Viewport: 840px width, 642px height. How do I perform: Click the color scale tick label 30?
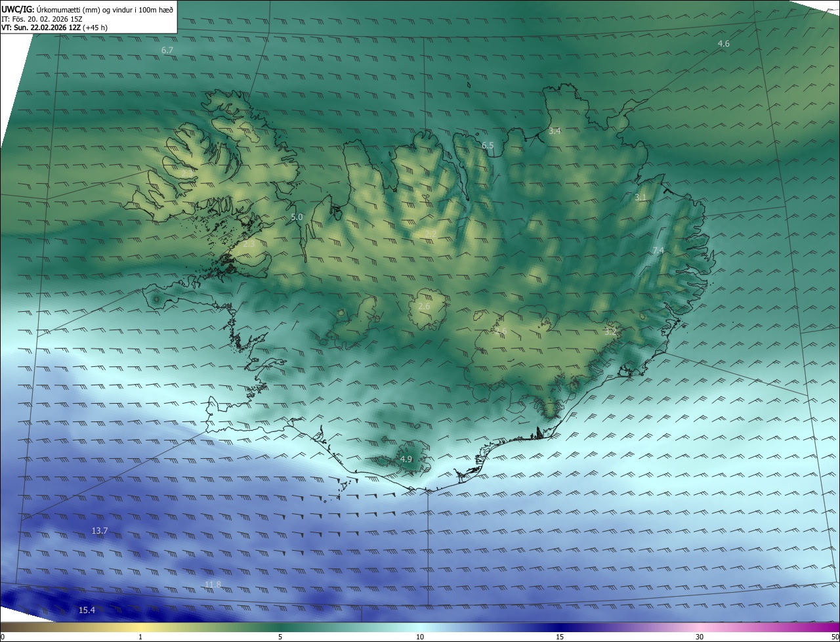[700, 637]
